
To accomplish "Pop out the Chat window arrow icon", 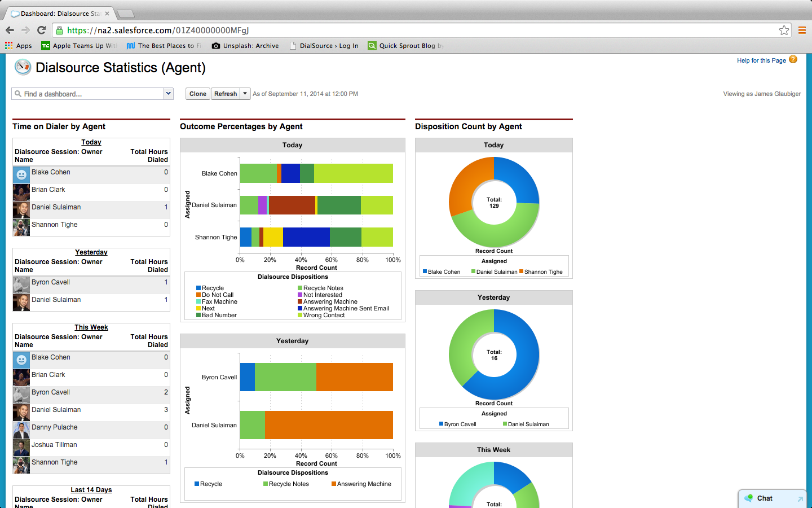I will (800, 499).
